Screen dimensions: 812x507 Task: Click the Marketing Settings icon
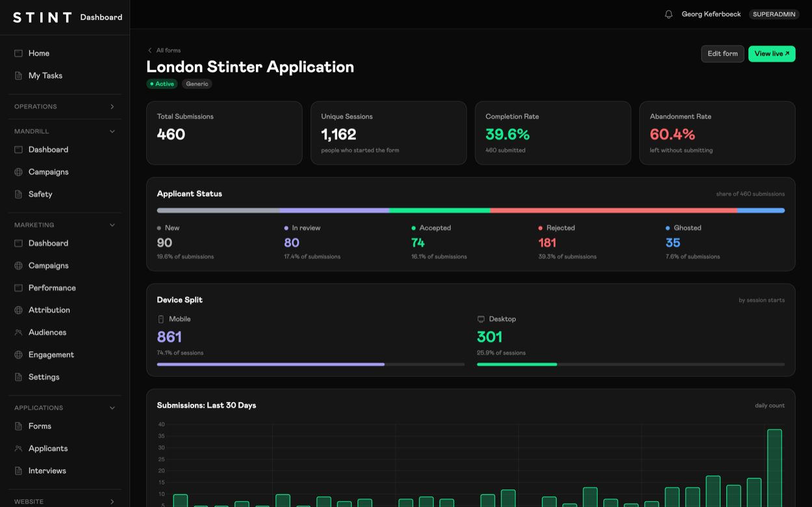click(x=18, y=377)
